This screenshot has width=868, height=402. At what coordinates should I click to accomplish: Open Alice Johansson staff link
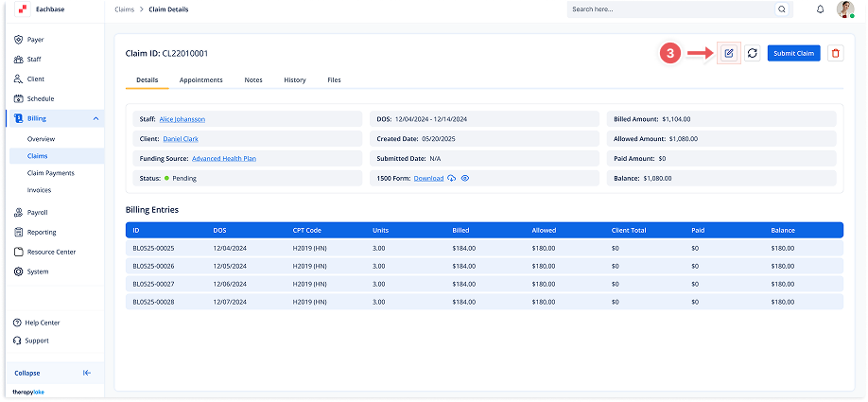[182, 119]
